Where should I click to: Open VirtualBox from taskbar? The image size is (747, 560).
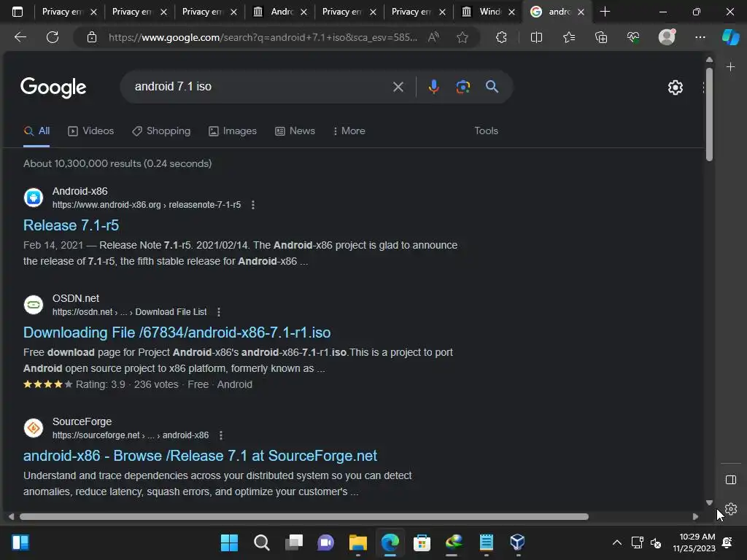tap(517, 542)
